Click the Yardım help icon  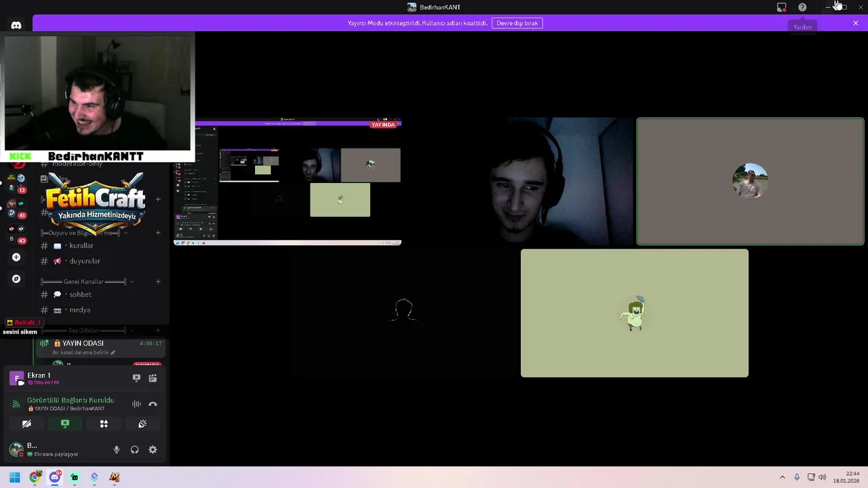[x=802, y=7]
